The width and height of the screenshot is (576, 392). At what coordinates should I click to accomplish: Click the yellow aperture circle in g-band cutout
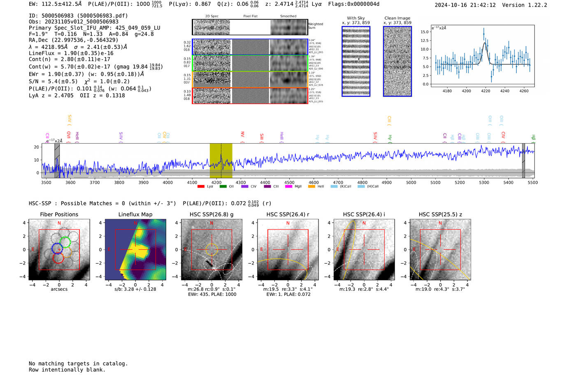click(x=212, y=249)
